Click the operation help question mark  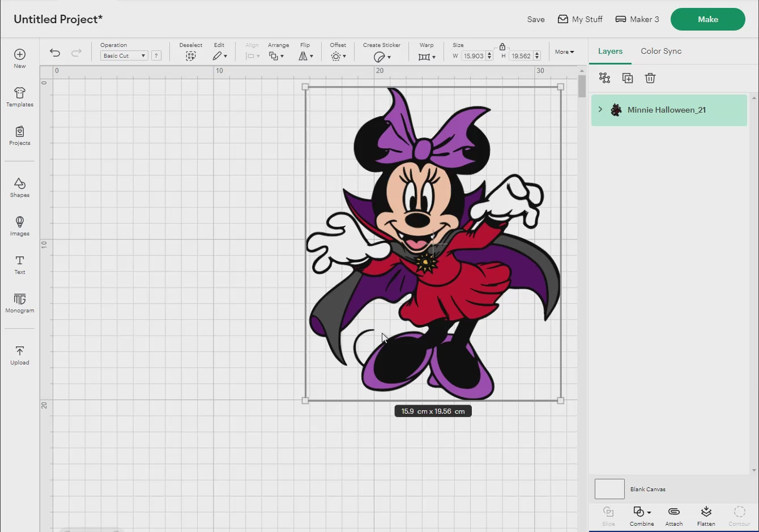[x=156, y=55]
